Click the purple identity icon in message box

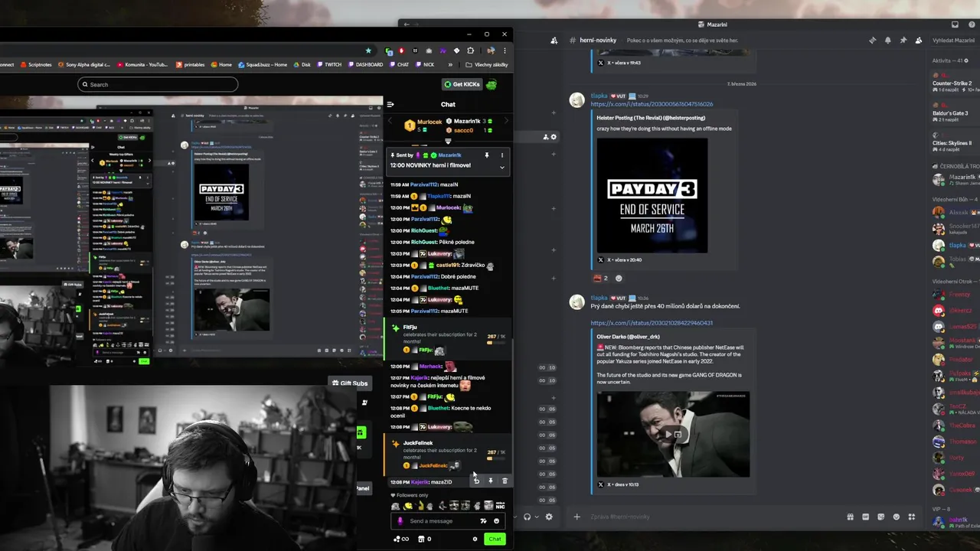[x=400, y=521]
